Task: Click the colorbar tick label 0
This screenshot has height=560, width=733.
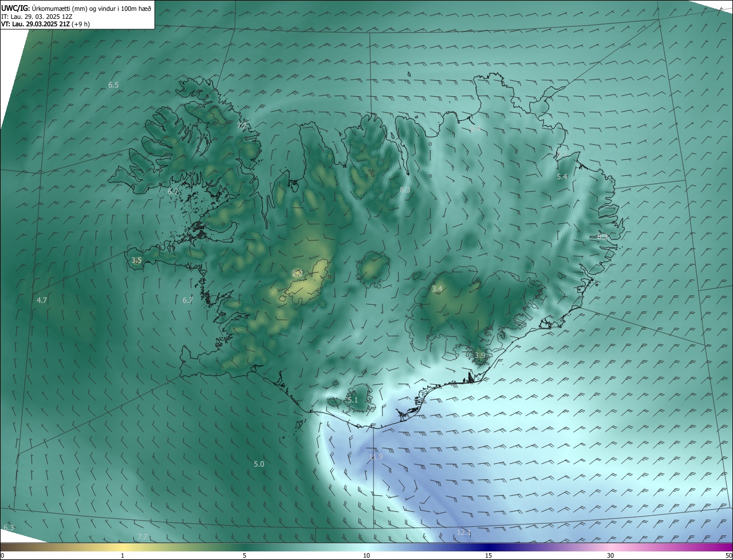Action: (2, 555)
